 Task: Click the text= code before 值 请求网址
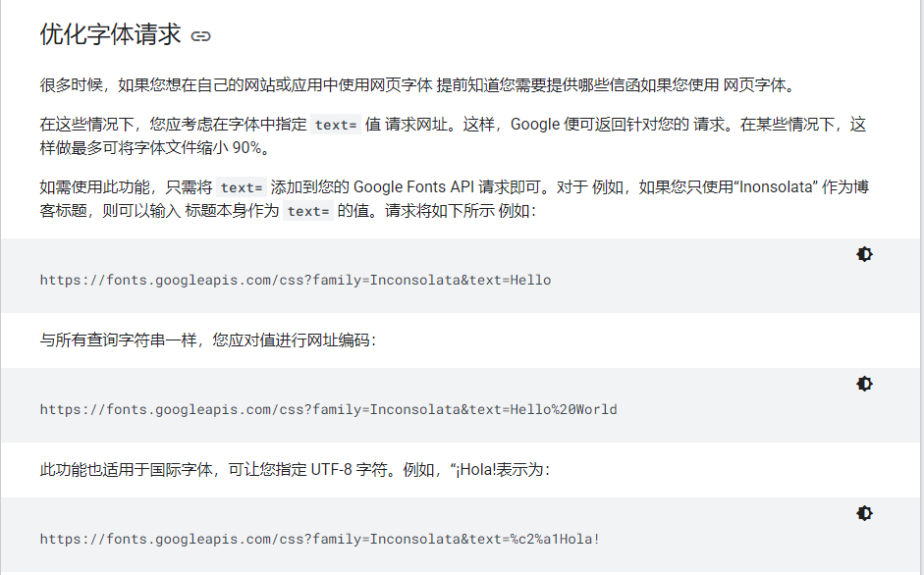tap(337, 126)
